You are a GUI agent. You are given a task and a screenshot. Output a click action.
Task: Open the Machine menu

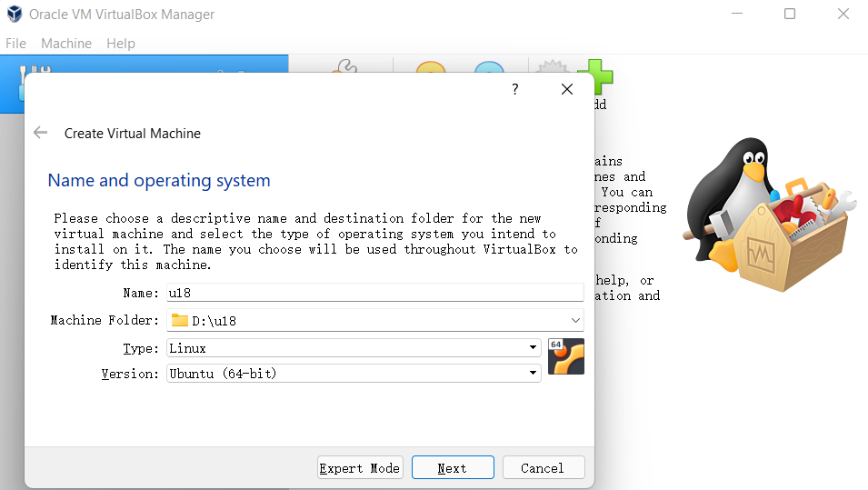tap(66, 44)
